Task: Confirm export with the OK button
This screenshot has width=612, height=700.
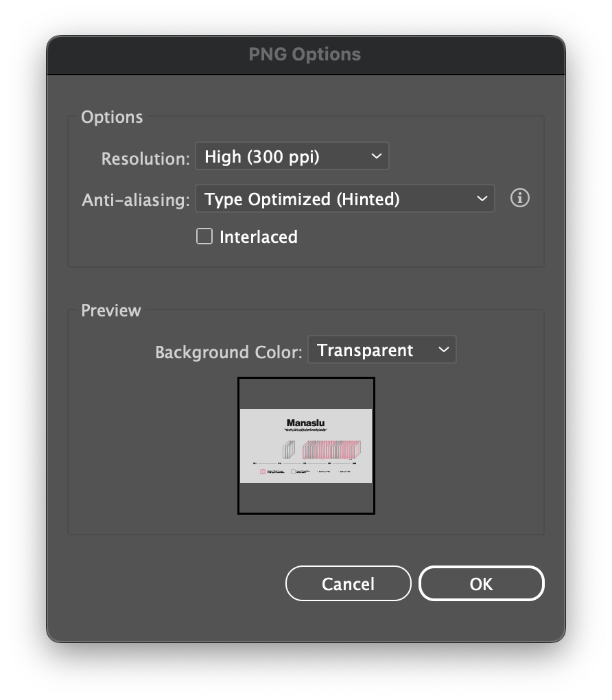Action: click(x=481, y=583)
